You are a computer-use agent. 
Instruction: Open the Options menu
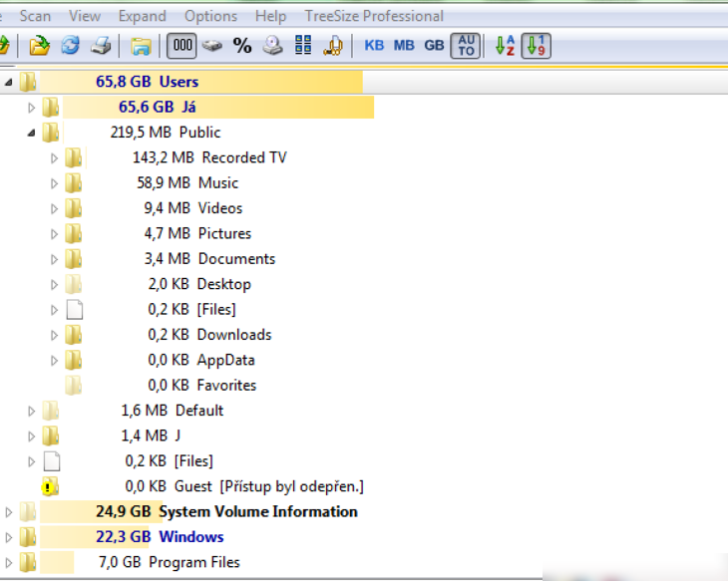[210, 16]
